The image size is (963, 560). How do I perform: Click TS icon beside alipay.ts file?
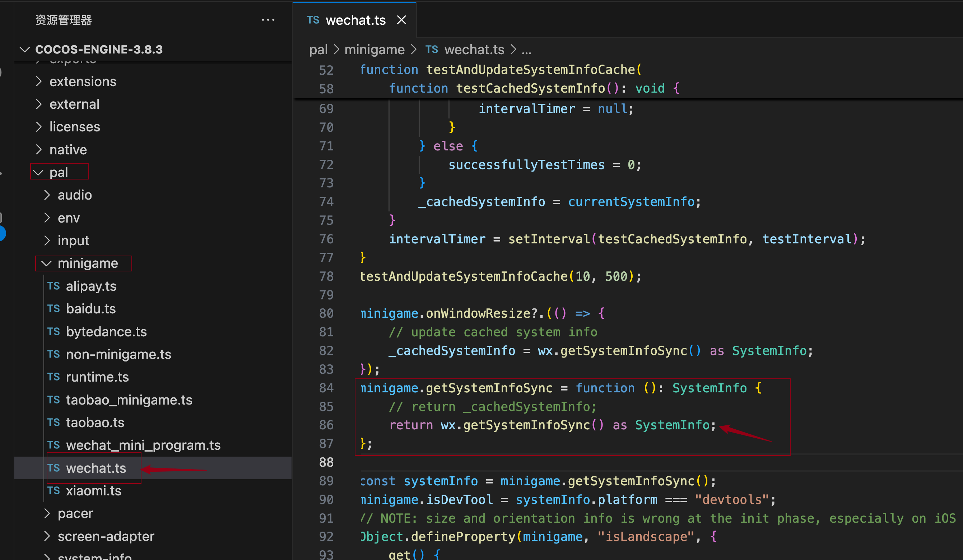click(53, 286)
